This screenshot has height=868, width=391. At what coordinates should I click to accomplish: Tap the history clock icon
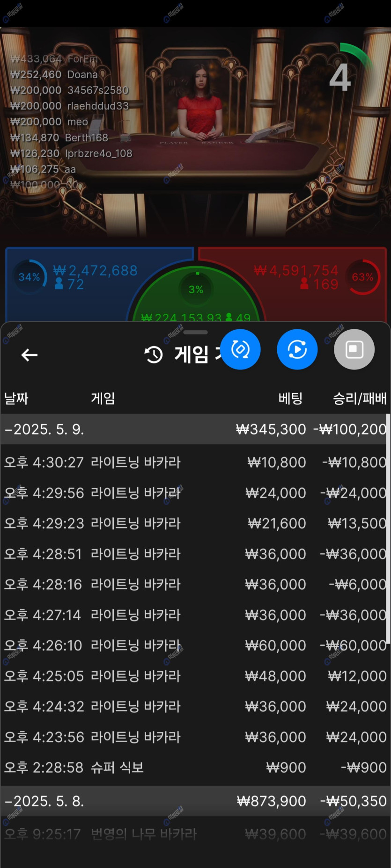154,355
